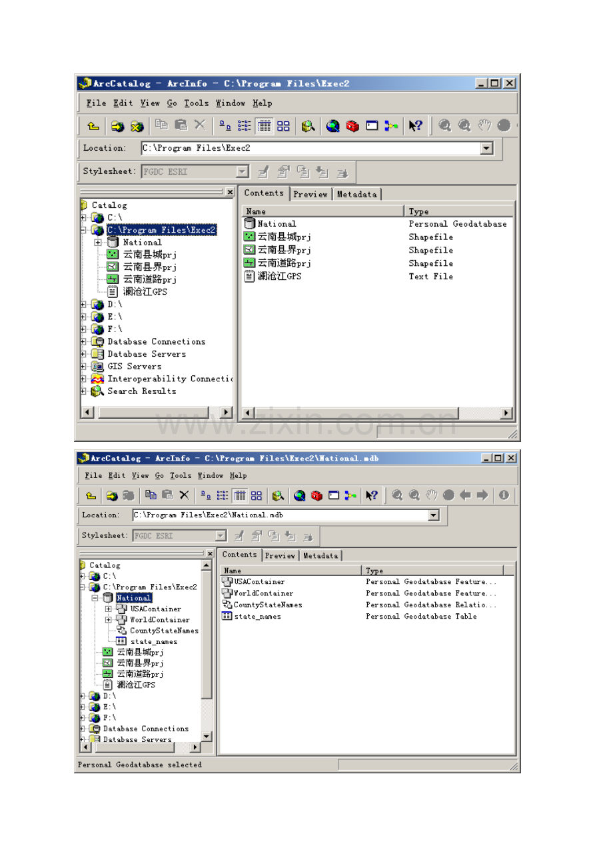
Task: Sort by Name column in National.mdb window
Action: (x=292, y=571)
